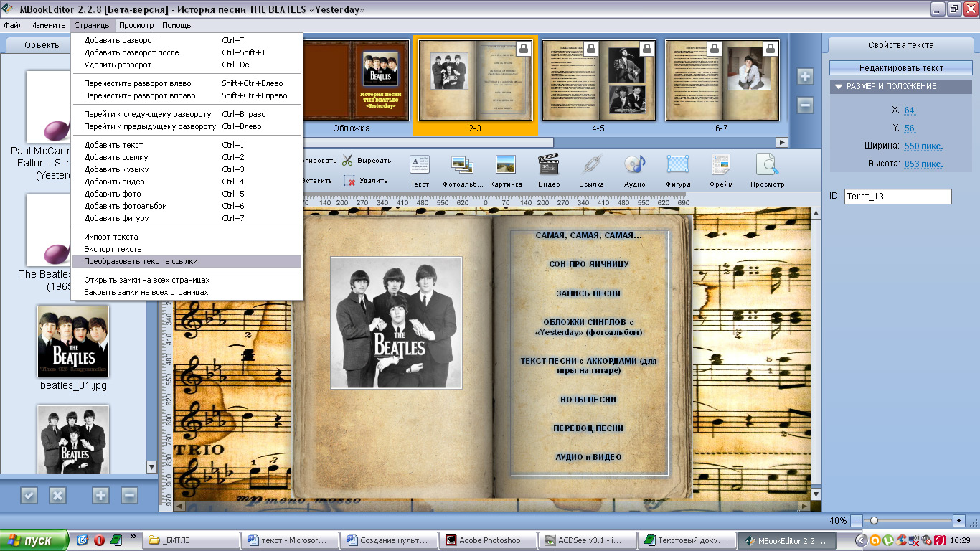Screen dimensions: 980x551
Task: Click НОТЫ ПЕСНИ text on page
Action: click(588, 400)
